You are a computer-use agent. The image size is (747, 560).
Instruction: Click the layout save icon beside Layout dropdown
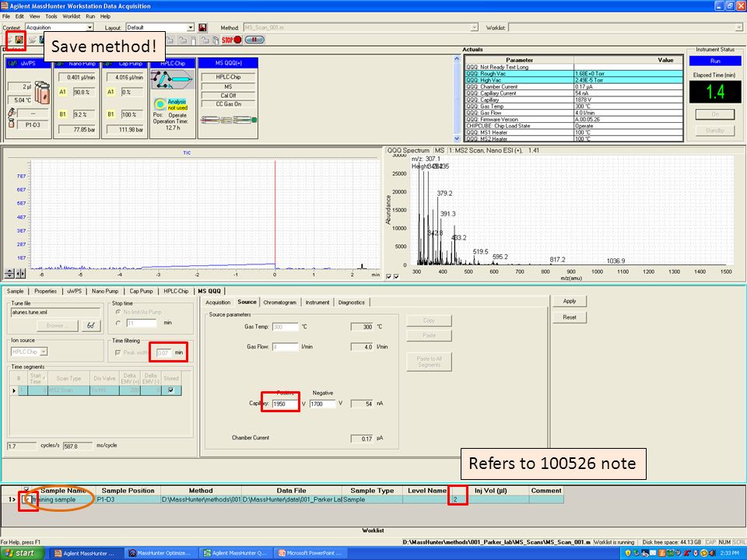click(202, 28)
